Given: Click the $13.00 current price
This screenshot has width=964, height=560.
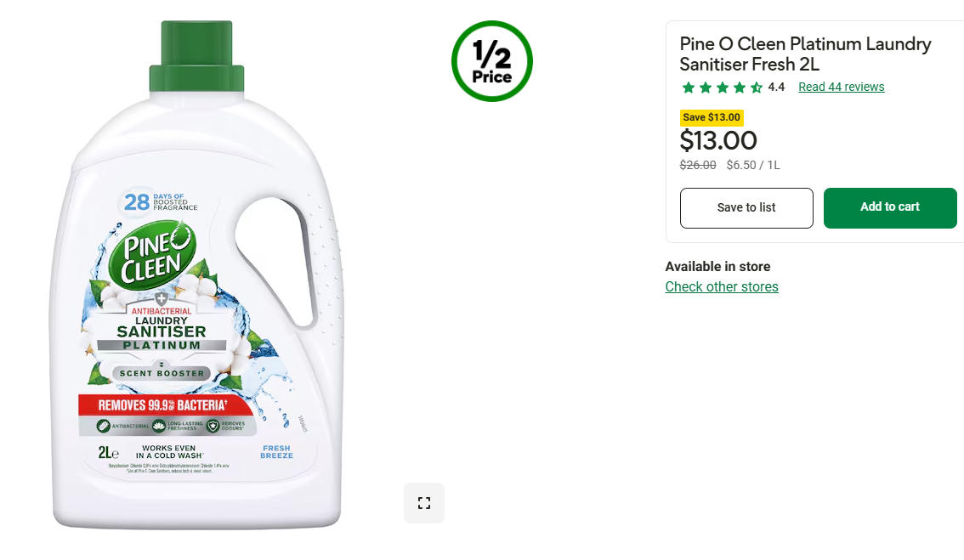Looking at the screenshot, I should tap(718, 141).
